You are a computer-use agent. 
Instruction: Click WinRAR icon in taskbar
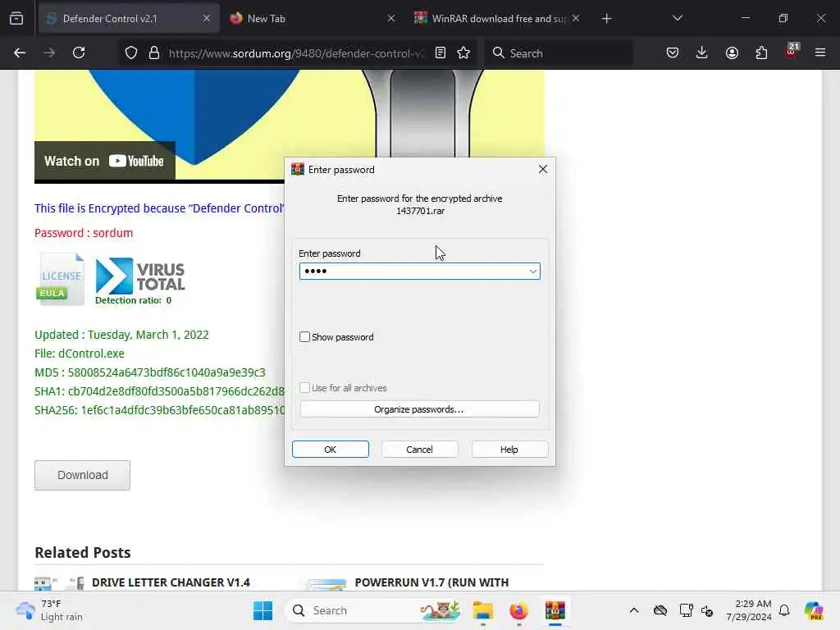pyautogui.click(x=555, y=610)
